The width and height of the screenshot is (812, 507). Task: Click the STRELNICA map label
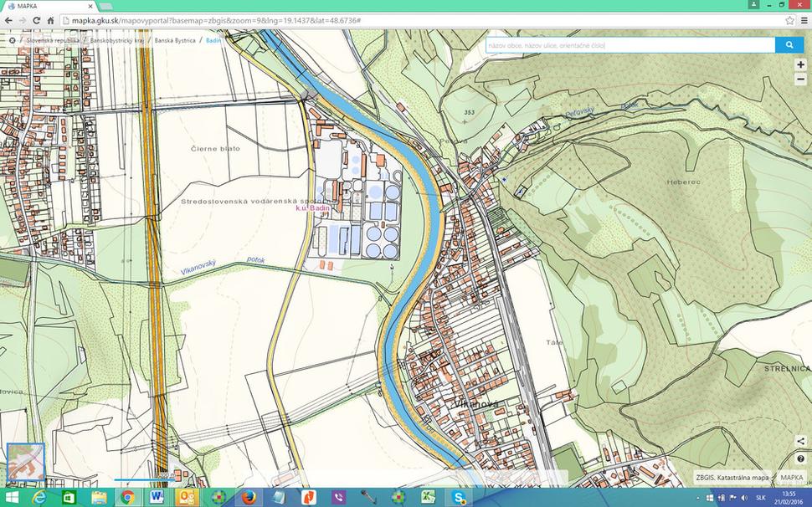pos(787,368)
